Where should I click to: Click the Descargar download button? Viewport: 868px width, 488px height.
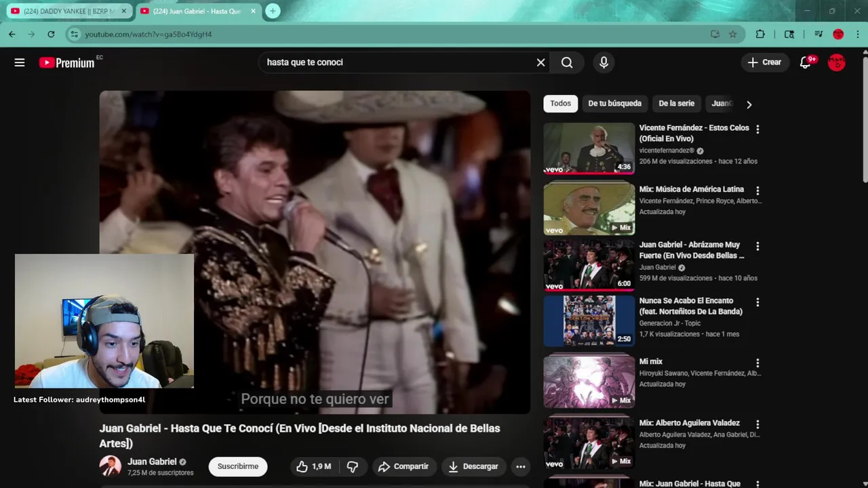coord(473,466)
